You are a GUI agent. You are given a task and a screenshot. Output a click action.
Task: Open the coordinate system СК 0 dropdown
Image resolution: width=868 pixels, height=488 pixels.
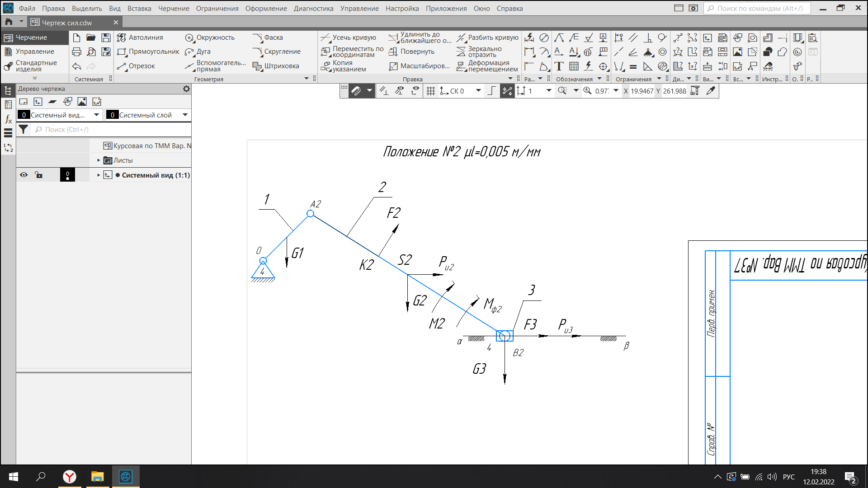coord(478,91)
